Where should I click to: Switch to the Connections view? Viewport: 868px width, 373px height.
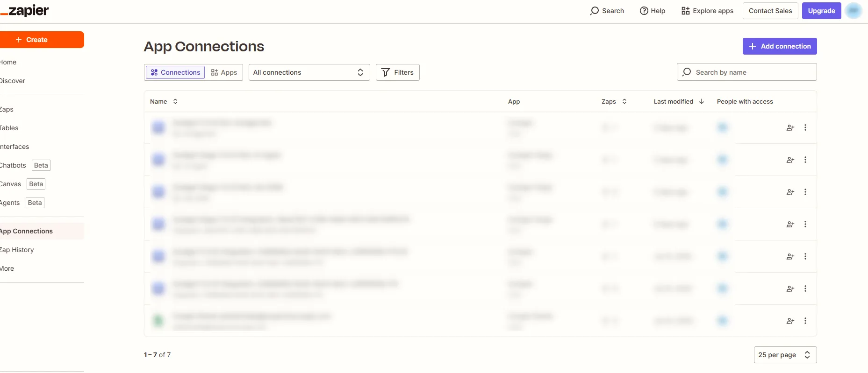tap(175, 72)
